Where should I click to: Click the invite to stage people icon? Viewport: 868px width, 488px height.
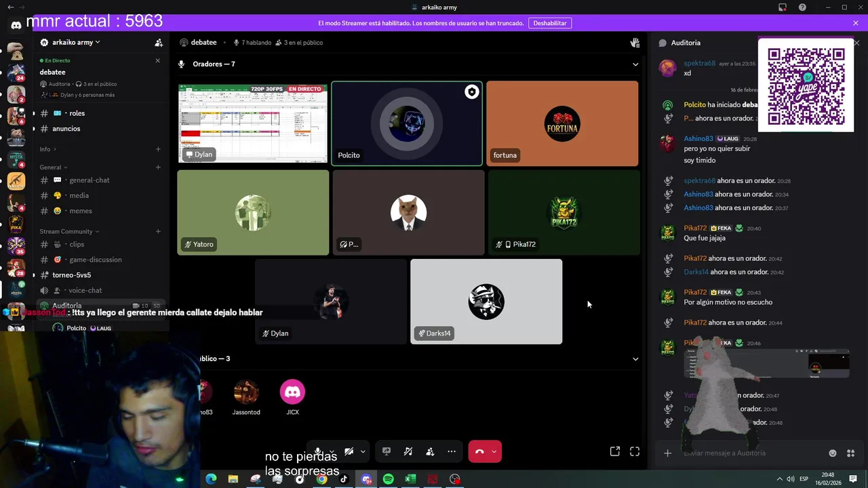[430, 451]
